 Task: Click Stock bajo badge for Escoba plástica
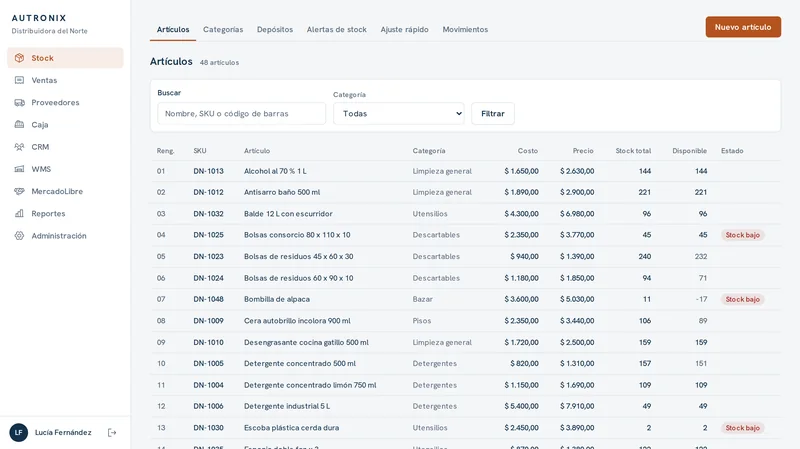click(x=742, y=428)
